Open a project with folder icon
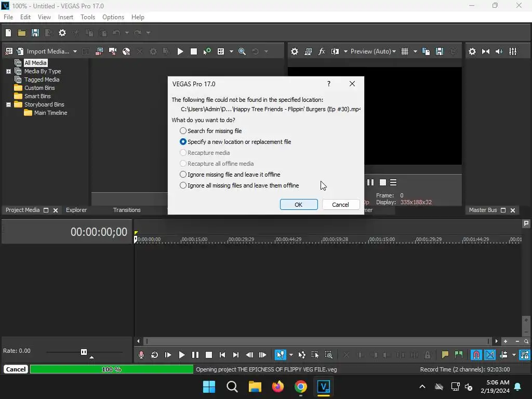This screenshot has width=532, height=399. (22, 33)
